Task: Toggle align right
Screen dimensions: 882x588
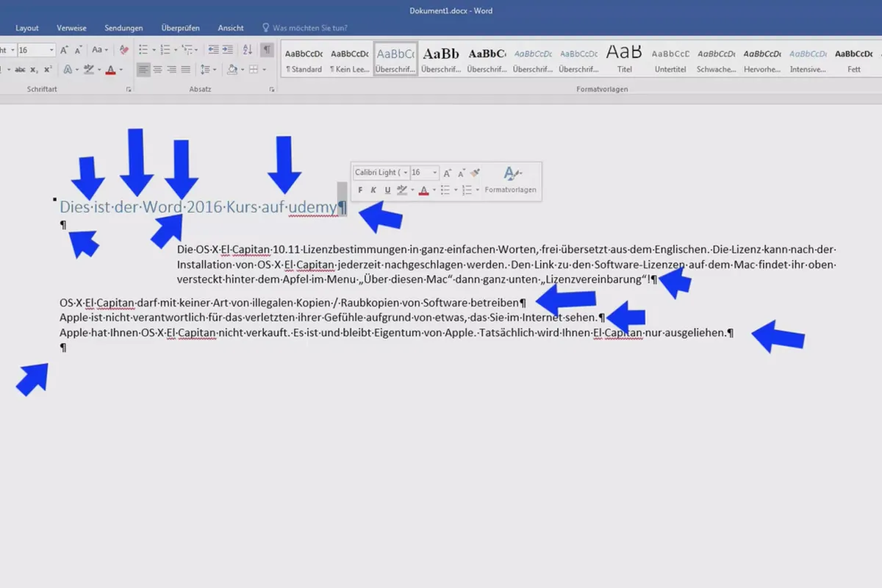Action: click(x=171, y=69)
